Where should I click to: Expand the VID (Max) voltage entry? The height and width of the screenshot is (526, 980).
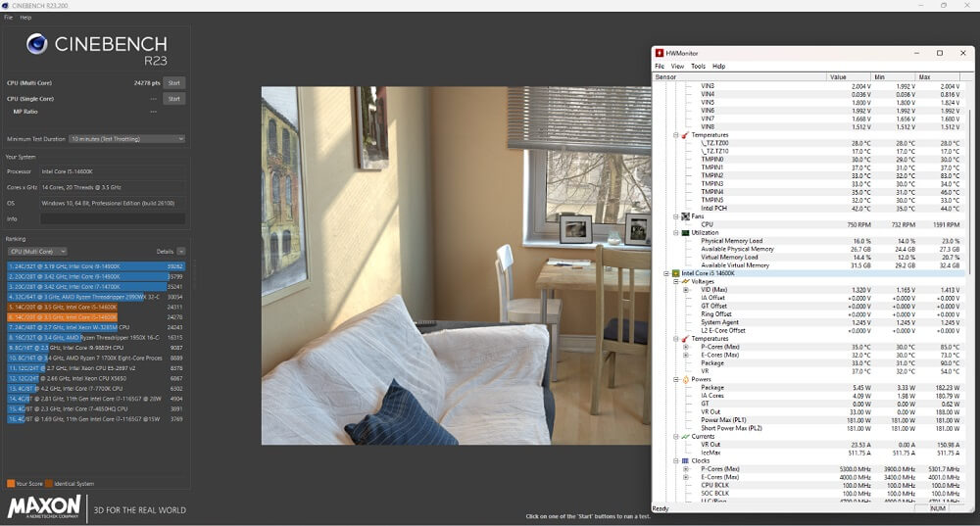click(686, 290)
